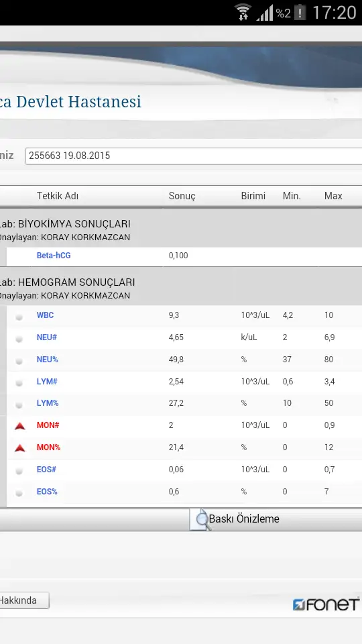Image resolution: width=362 pixels, height=644 pixels.
Task: Click the gray status dot beside NEU#
Action: coord(19,339)
